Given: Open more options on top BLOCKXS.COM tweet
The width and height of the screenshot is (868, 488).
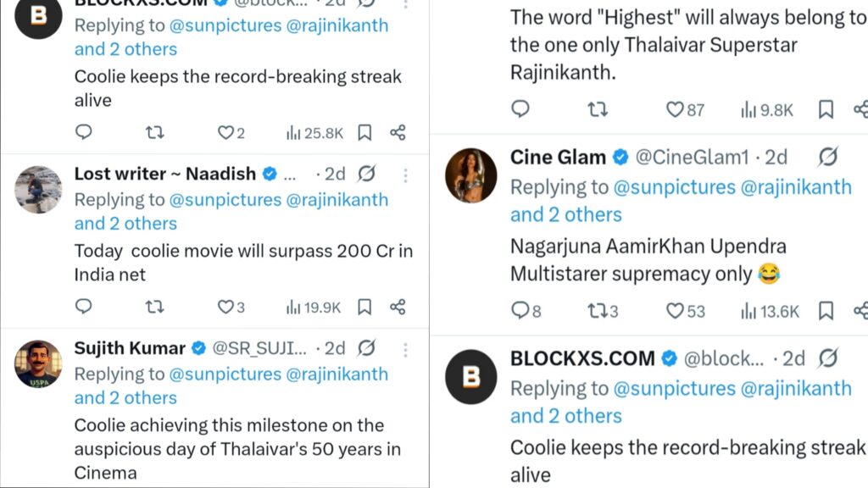Looking at the screenshot, I should point(405,4).
